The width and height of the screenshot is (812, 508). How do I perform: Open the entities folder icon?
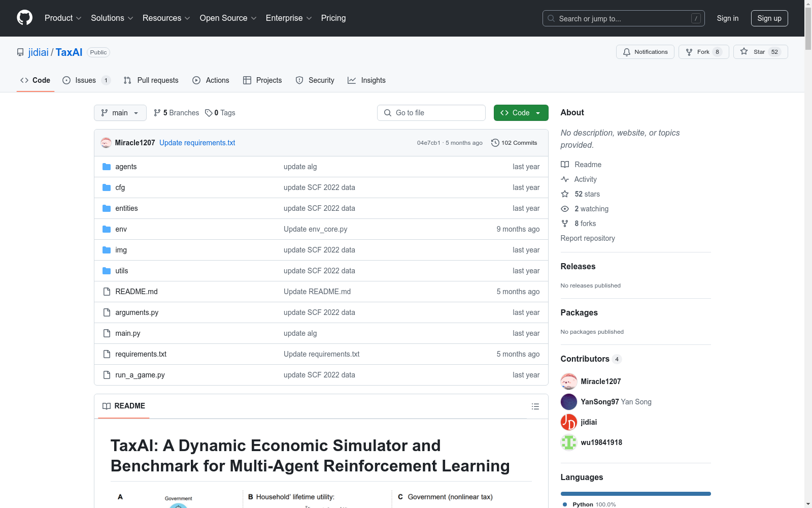coord(107,208)
